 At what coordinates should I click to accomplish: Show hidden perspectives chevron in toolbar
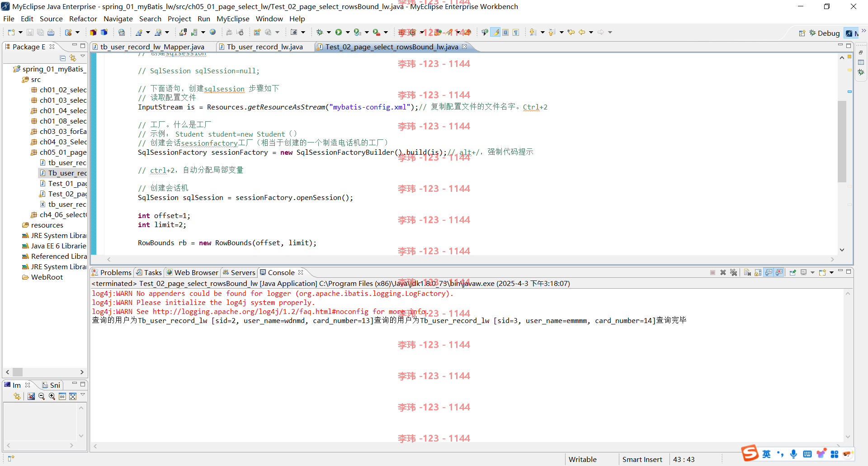[x=863, y=31]
